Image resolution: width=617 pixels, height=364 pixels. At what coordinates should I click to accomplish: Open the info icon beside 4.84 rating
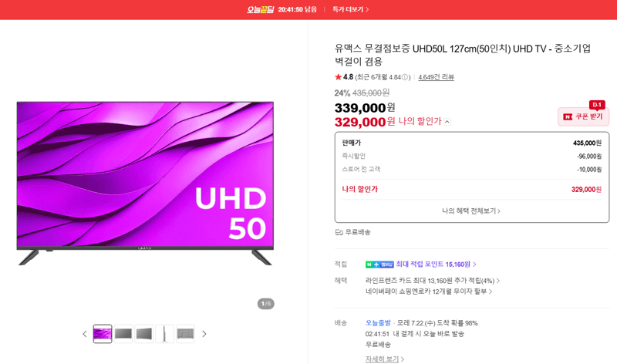(x=405, y=78)
